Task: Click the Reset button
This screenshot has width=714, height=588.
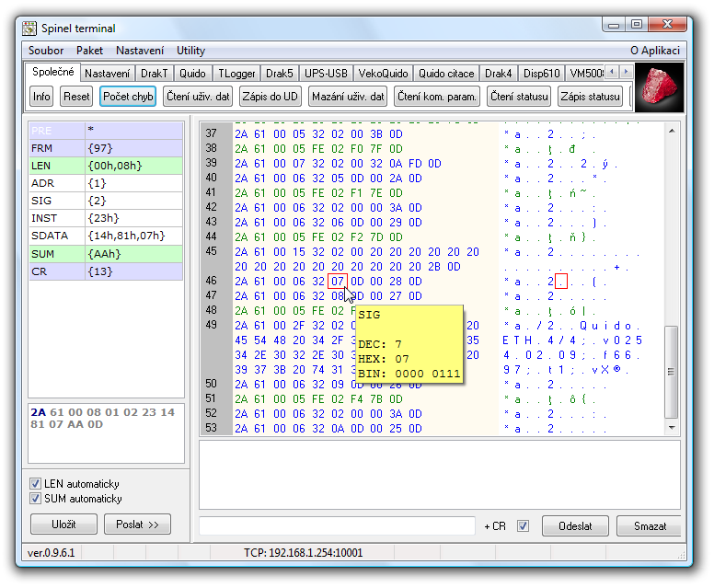Action: 76,97
